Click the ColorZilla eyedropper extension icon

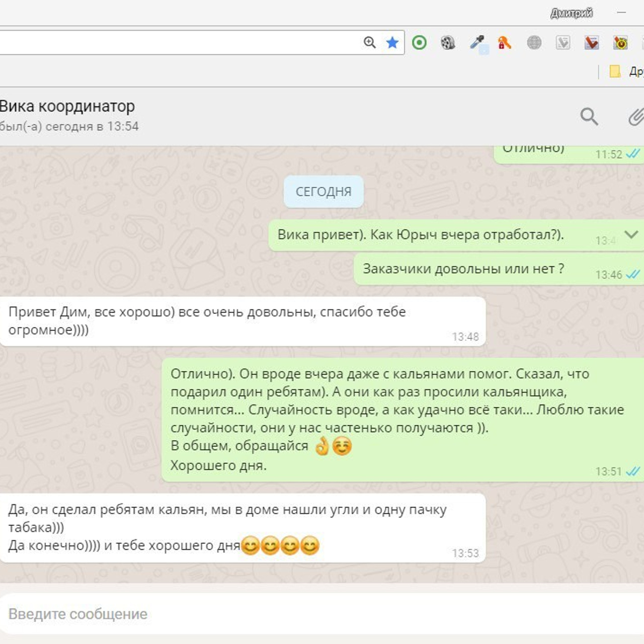pyautogui.click(x=477, y=43)
